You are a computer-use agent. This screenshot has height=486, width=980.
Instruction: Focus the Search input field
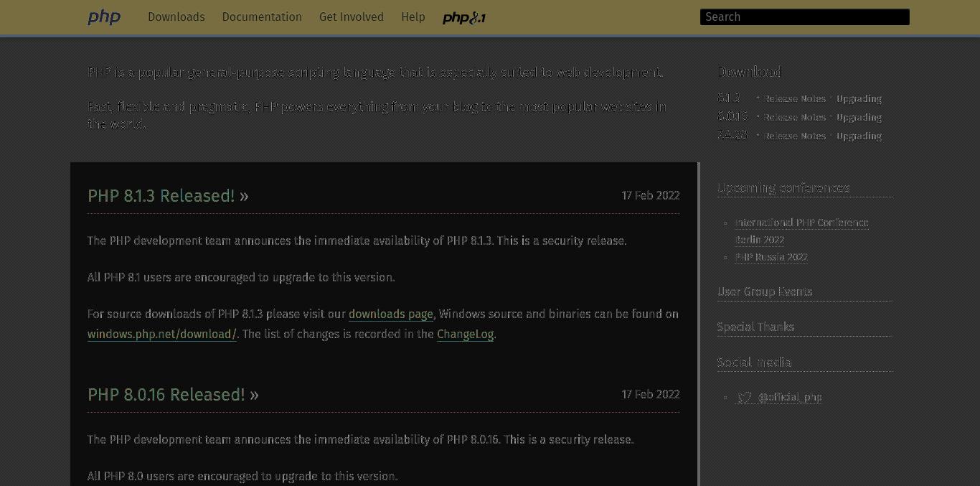pos(805,17)
